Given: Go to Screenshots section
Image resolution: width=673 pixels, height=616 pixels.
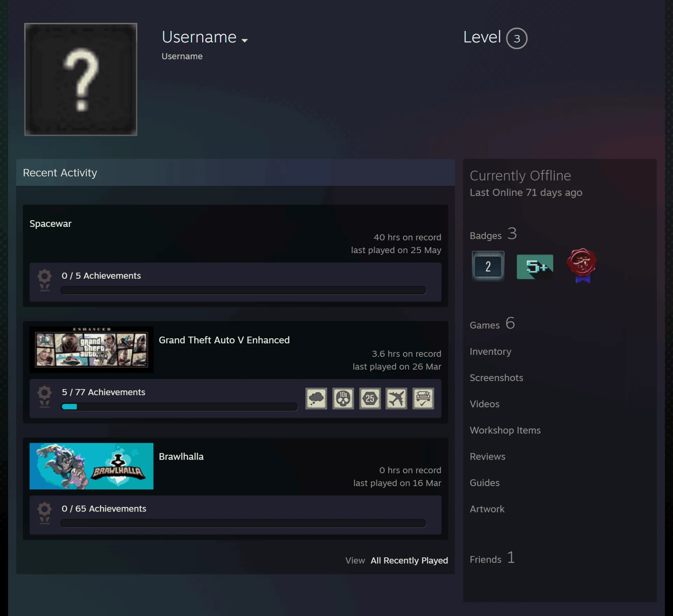Looking at the screenshot, I should click(x=496, y=378).
